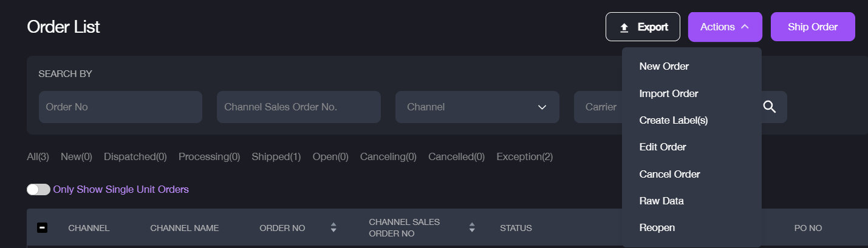
Task: Click the search magnifier icon
Action: [769, 107]
